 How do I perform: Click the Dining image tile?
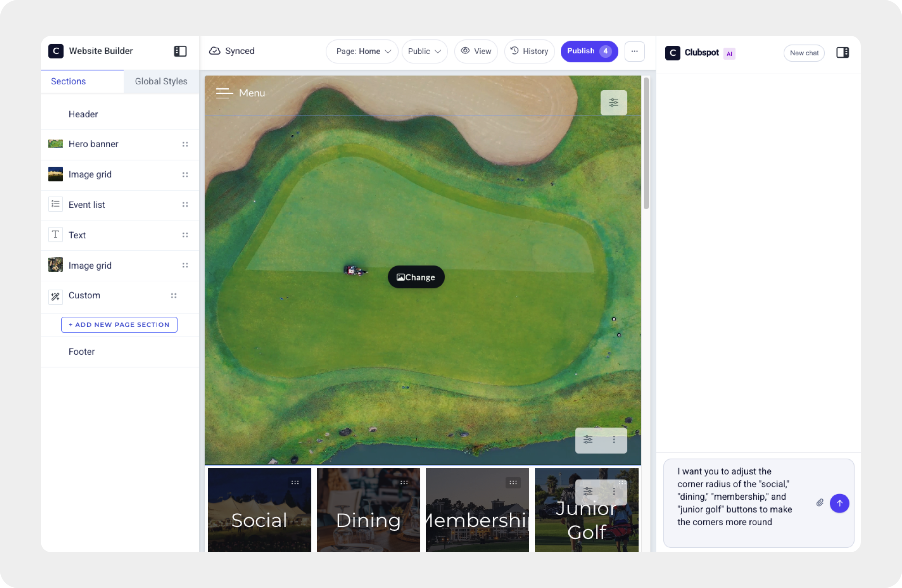(x=368, y=510)
